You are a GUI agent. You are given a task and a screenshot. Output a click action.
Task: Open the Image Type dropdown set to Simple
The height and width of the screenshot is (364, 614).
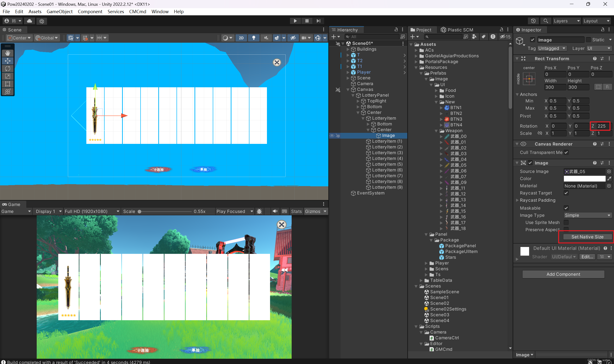[587, 215]
